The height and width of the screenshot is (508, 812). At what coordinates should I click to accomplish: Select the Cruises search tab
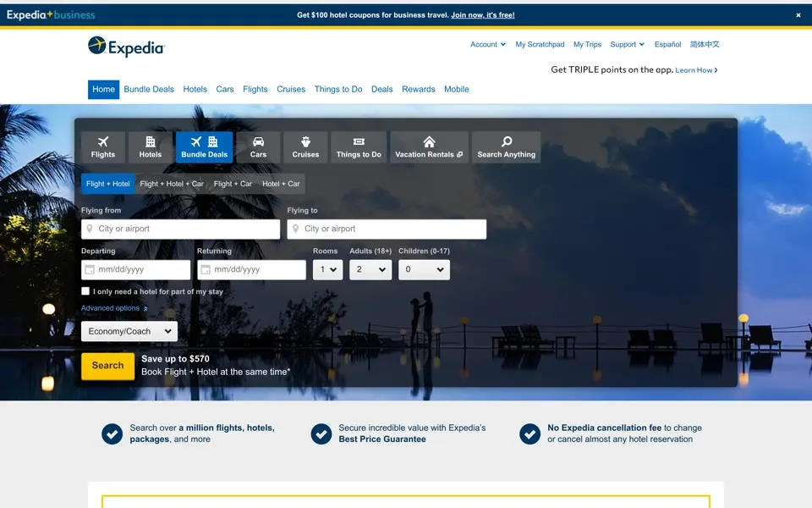click(x=305, y=147)
